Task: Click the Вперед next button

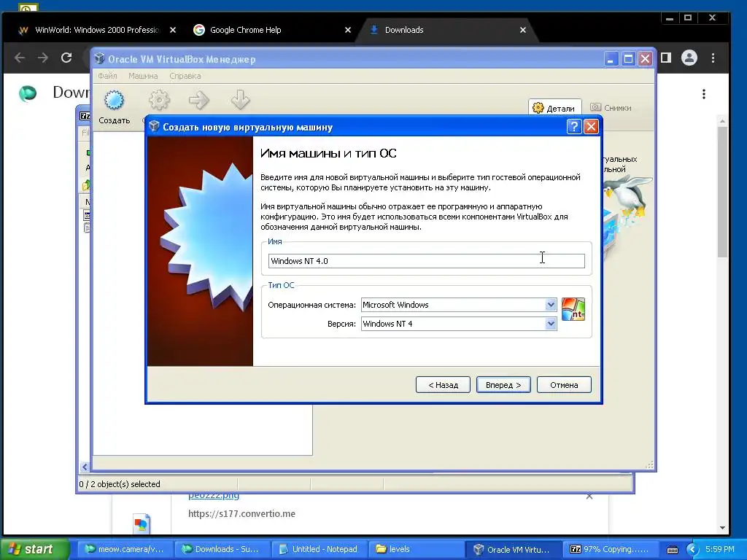Action: pos(503,385)
